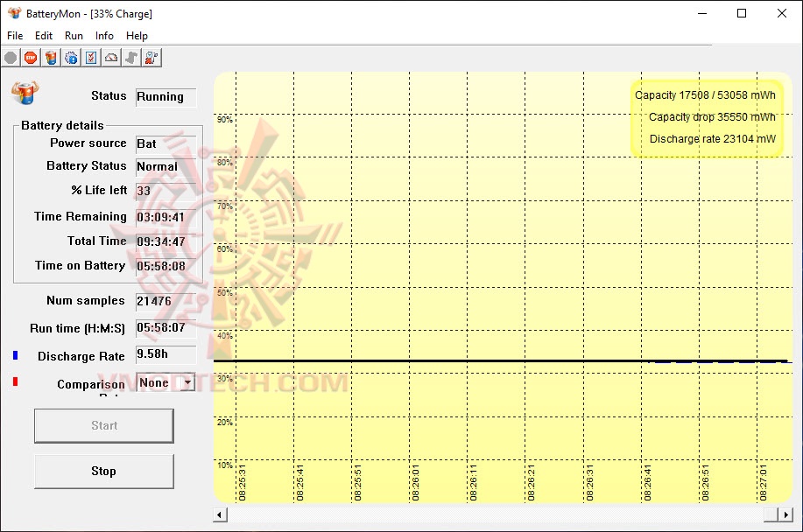803x532 pixels.
Task: Click the red Comparison color marker
Action: [x=16, y=381]
